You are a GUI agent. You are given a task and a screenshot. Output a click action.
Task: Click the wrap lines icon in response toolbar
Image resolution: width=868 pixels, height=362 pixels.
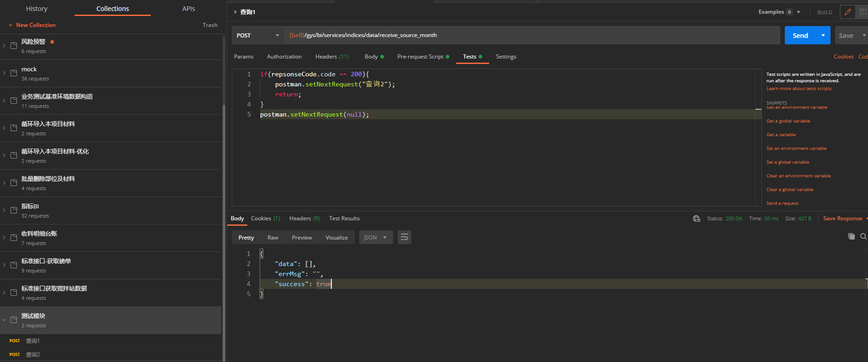405,237
